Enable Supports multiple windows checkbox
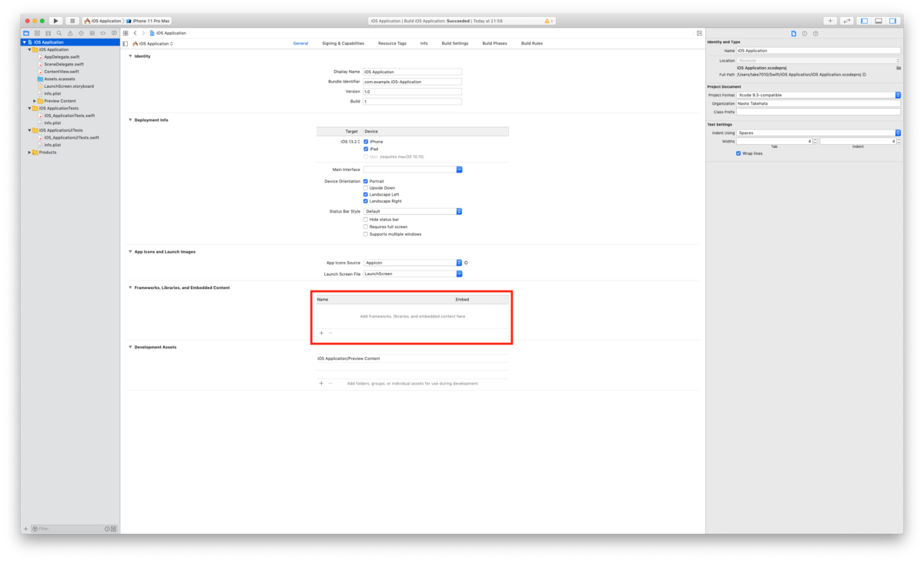The image size is (924, 561). point(366,234)
